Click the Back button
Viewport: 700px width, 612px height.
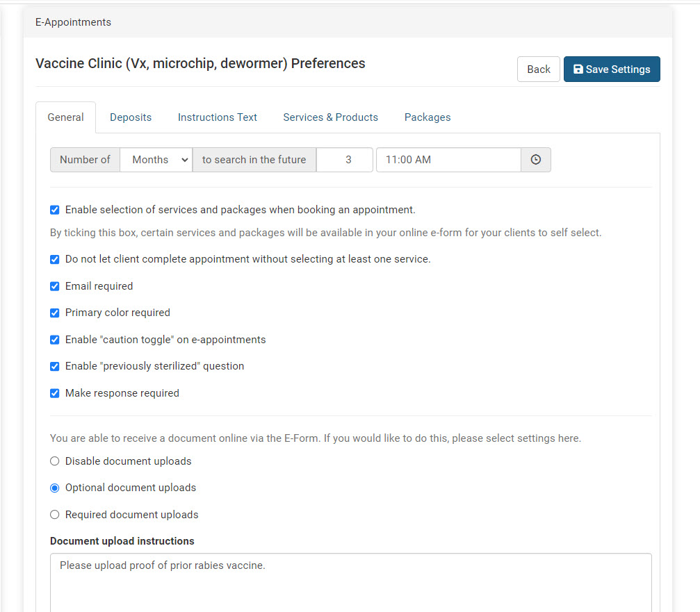coord(538,69)
